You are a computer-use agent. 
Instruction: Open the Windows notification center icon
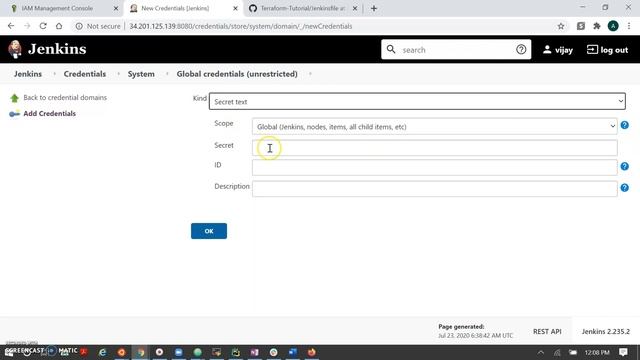point(623,352)
